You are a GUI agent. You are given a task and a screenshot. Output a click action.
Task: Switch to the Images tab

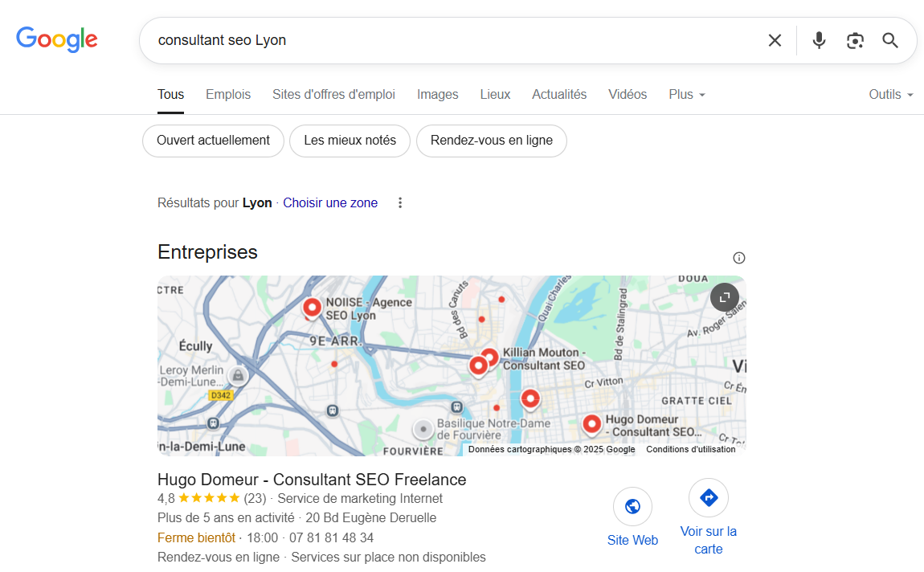click(437, 94)
